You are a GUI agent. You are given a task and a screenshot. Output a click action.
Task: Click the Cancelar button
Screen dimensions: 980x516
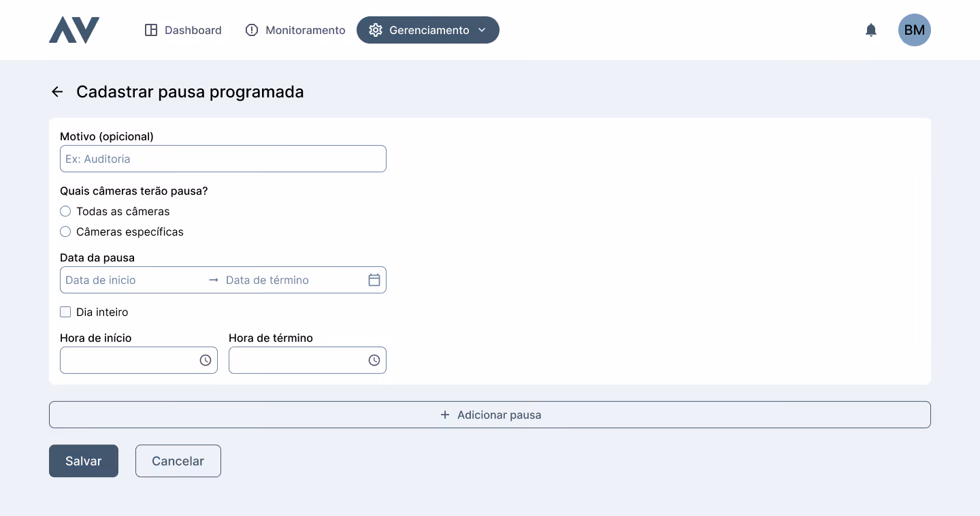click(x=178, y=461)
